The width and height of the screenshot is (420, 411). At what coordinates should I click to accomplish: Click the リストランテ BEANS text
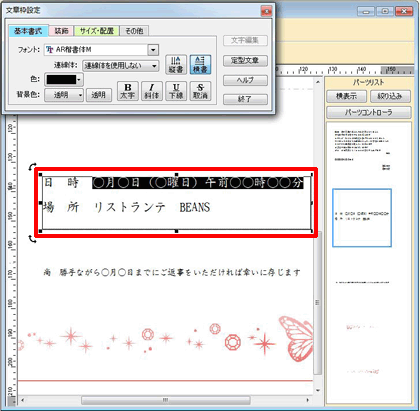[x=152, y=207]
